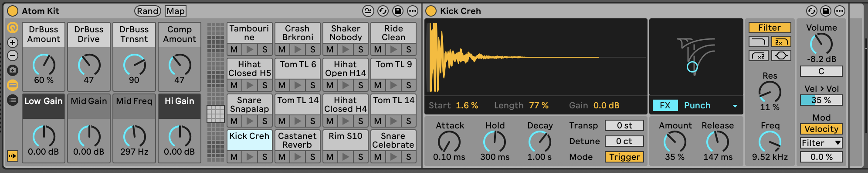This screenshot has height=173, width=868.
Task: Solo the Snare Celebrate pad
Action: (409, 157)
